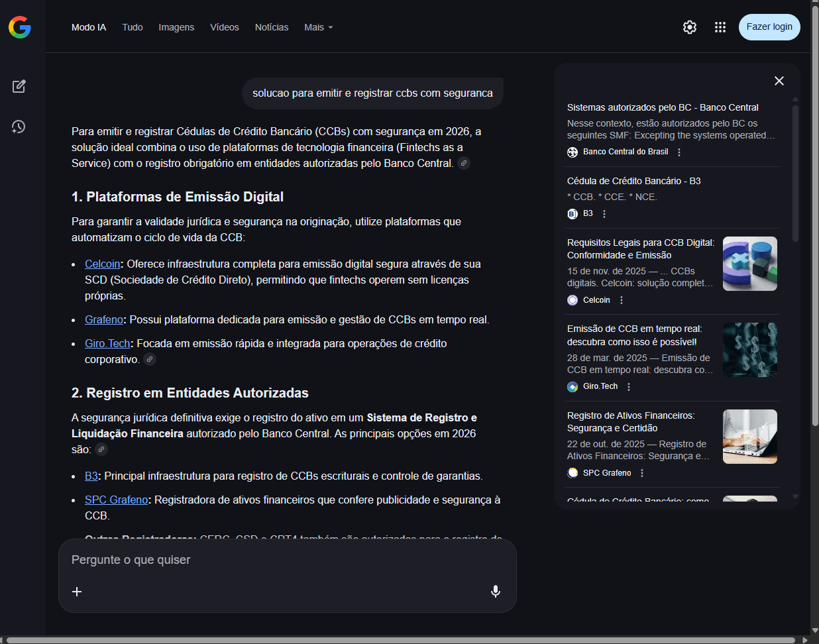The image size is (819, 644).
Task: Click the Giro.Tech source favicon
Action: [573, 387]
